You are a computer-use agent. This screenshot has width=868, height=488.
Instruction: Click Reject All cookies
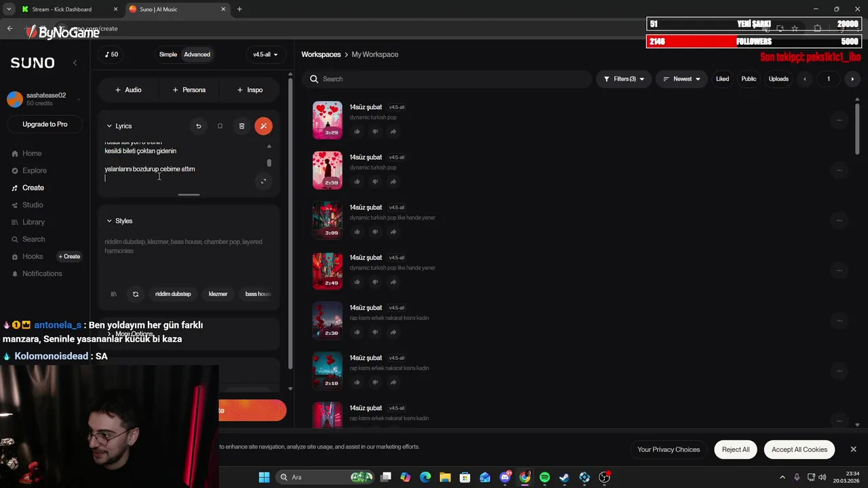pyautogui.click(x=736, y=449)
